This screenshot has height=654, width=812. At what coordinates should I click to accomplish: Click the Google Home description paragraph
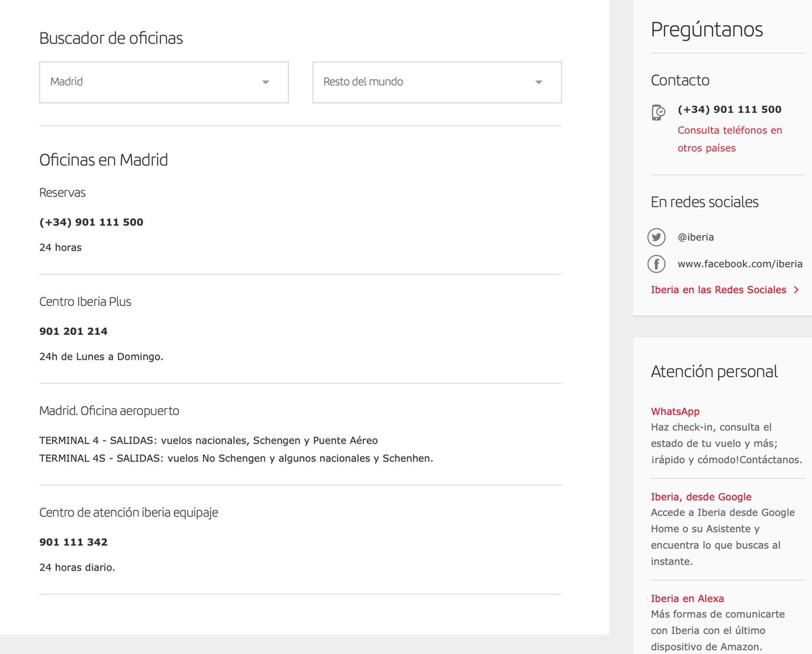pyautogui.click(x=723, y=537)
